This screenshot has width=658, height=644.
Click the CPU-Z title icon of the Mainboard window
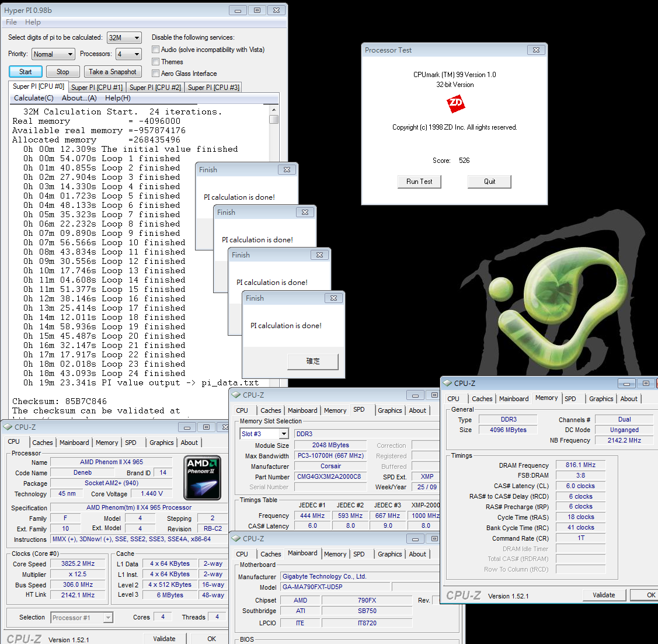tap(236, 538)
